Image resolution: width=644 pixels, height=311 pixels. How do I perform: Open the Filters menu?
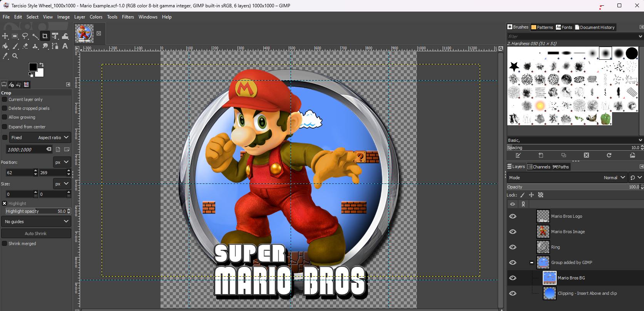(x=128, y=17)
